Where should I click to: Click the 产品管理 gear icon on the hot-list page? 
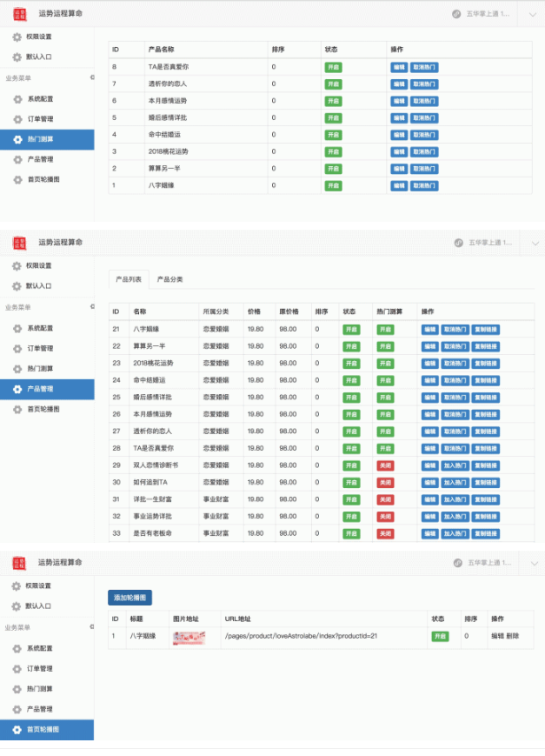(x=18, y=159)
